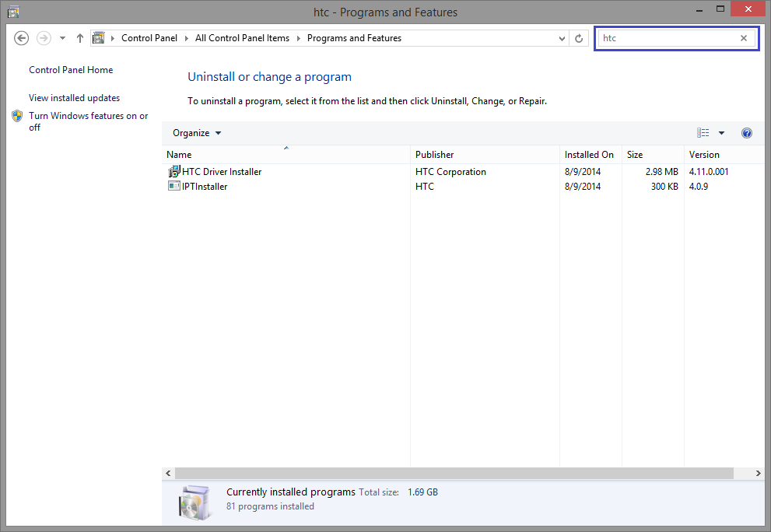The width and height of the screenshot is (771, 532).
Task: Click the IPTInstaller program icon
Action: [174, 186]
